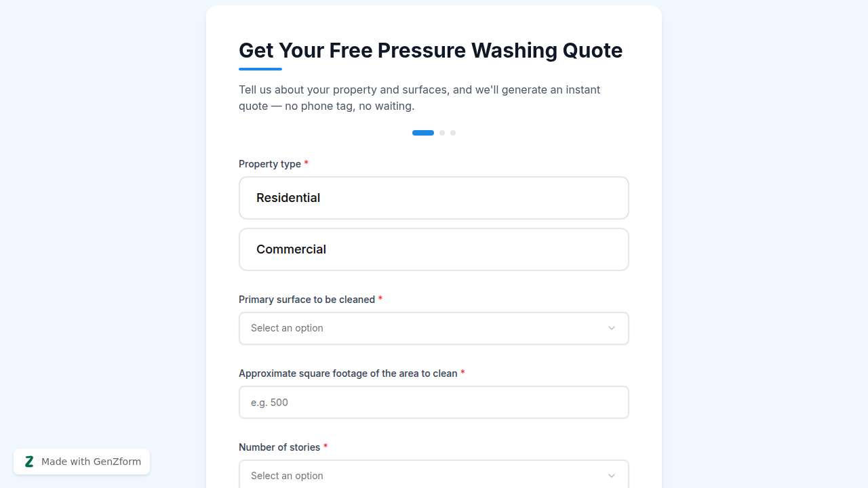The width and height of the screenshot is (868, 488).
Task: Click the chevron icon on the stories selector
Action: 611,475
